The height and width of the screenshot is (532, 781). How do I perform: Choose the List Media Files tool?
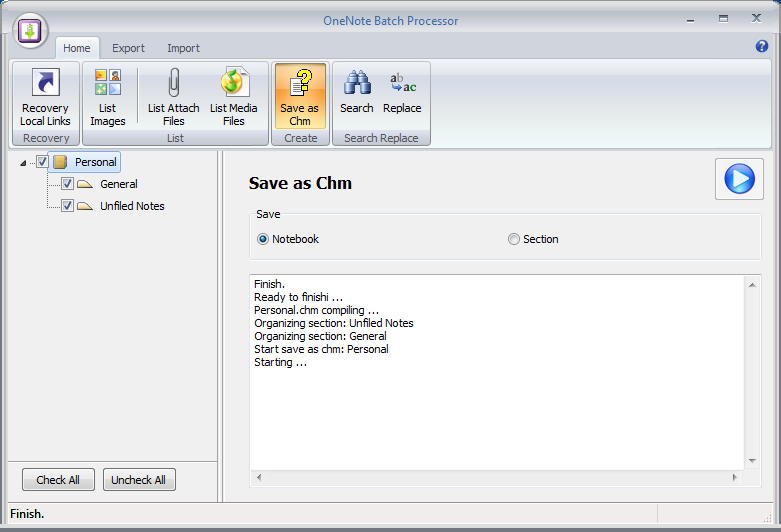coord(234,97)
